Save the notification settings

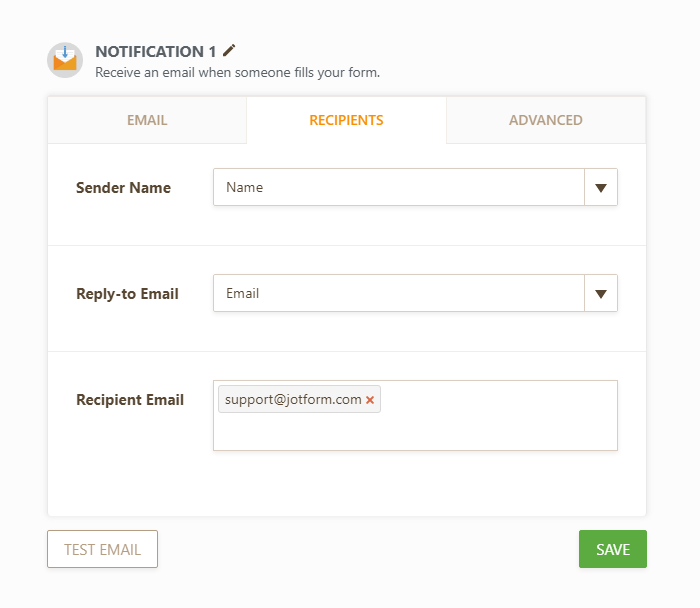pos(612,549)
